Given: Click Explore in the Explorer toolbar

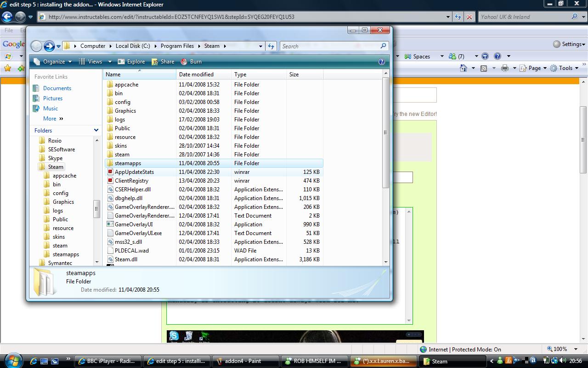Looking at the screenshot, I should tap(131, 62).
